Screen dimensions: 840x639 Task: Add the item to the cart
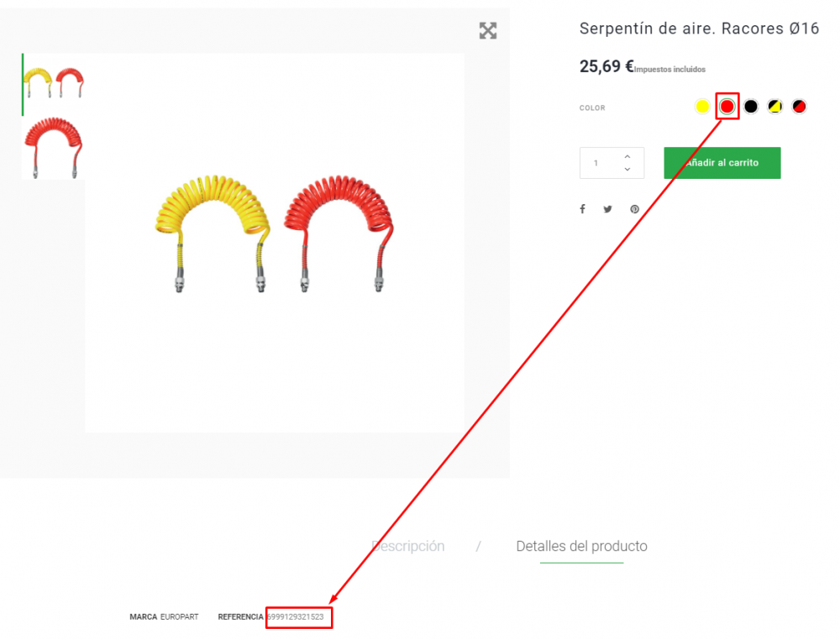(x=722, y=163)
